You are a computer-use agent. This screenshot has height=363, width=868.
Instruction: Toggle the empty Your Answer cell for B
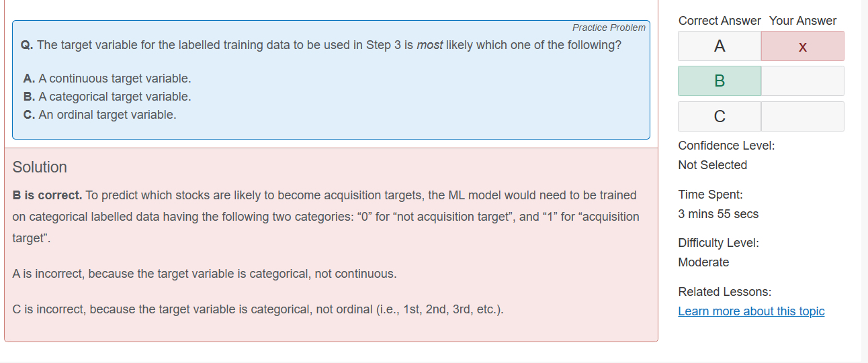click(x=802, y=81)
